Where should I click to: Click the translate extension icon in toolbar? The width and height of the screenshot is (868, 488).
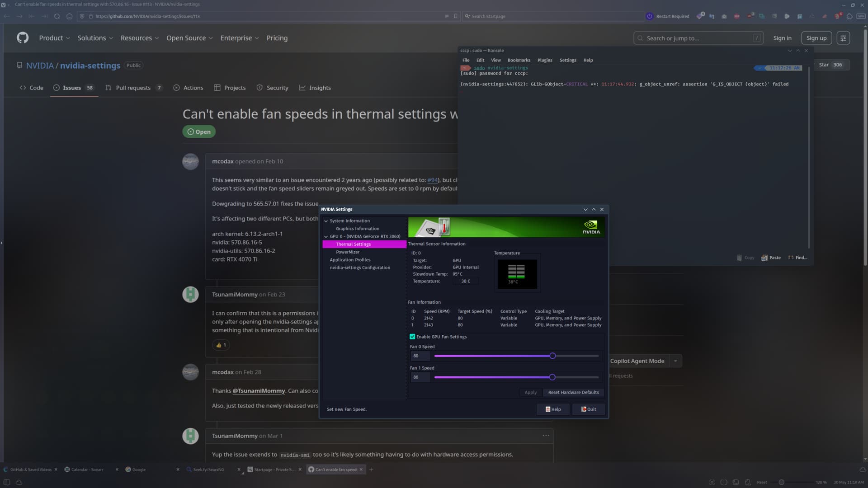click(712, 16)
